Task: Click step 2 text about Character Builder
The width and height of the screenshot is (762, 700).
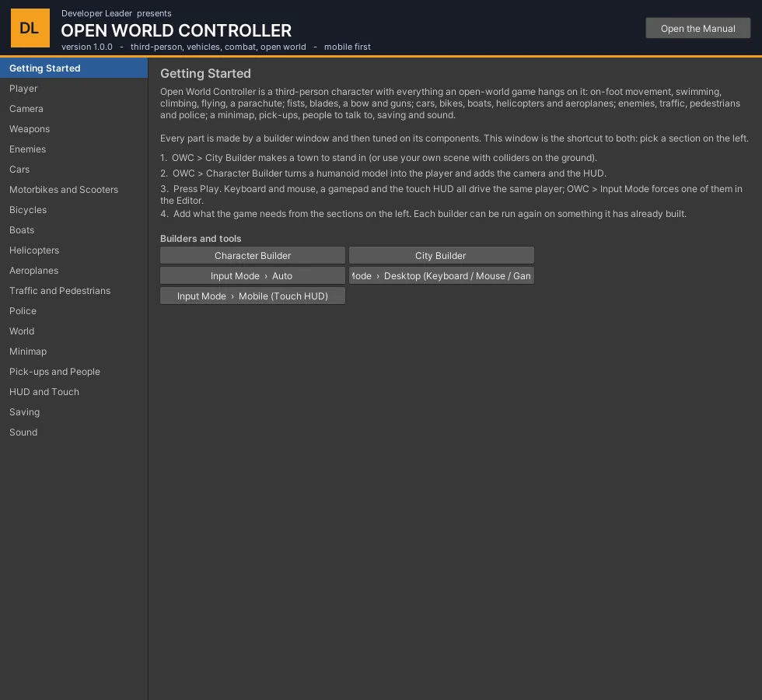Action: (x=383, y=173)
